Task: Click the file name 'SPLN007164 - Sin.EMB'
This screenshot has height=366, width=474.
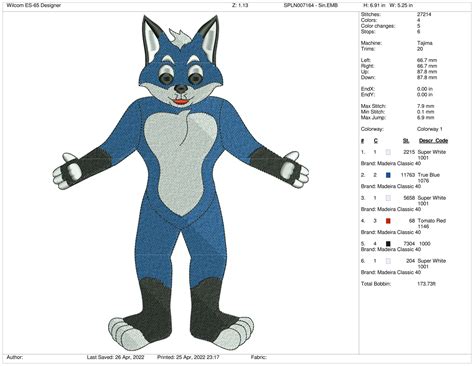Action: click(x=310, y=5)
